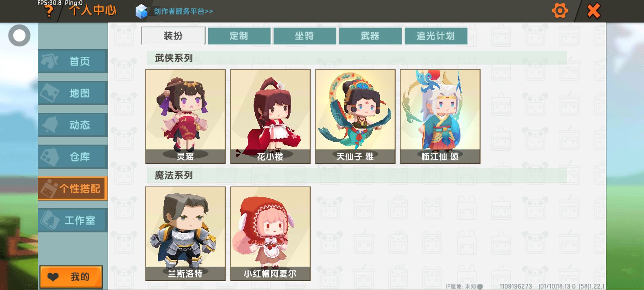Viewport: 644px width, 290px height.
Task: Open 地图 maps in sidebar
Action: point(73,93)
